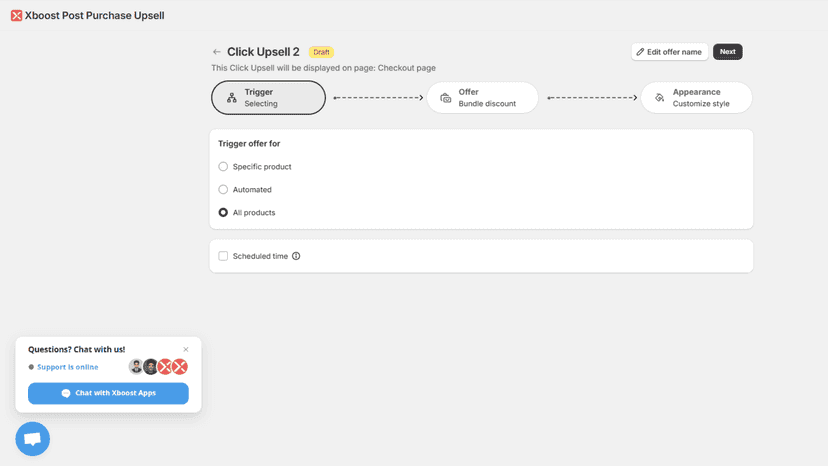
Task: Click the Questions? Chat with us! text
Action: click(x=77, y=349)
